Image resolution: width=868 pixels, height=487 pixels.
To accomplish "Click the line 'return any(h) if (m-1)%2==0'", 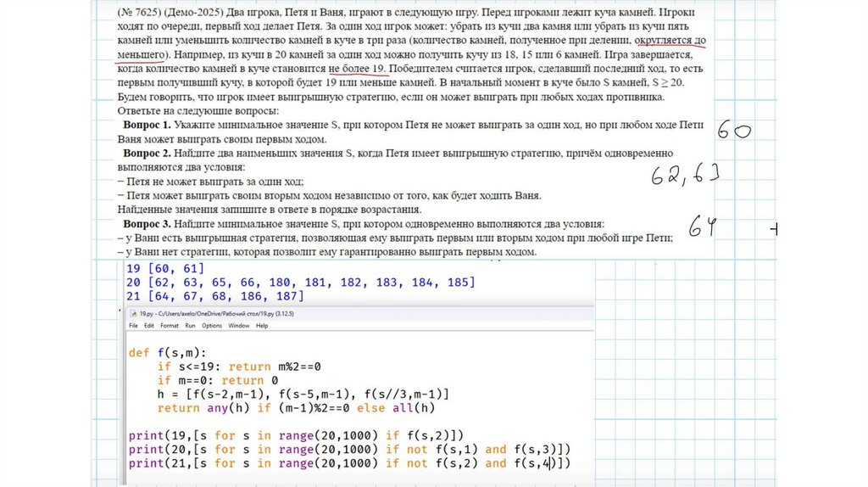I will pos(296,408).
